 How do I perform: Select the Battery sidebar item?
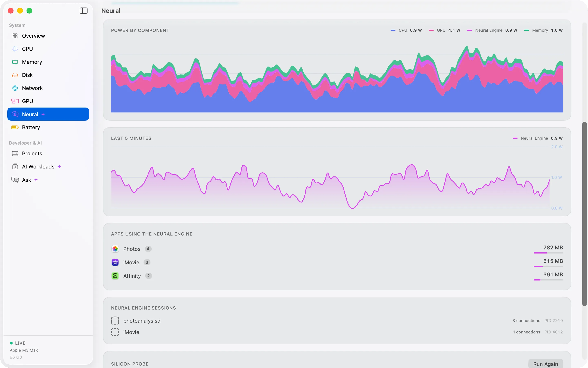coord(48,127)
